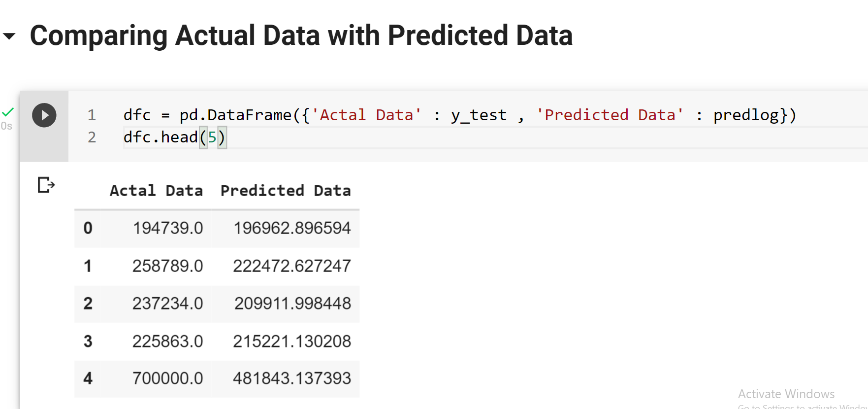868x409 pixels.
Task: Click the disclosure triangle beside the heading
Action: click(x=8, y=36)
